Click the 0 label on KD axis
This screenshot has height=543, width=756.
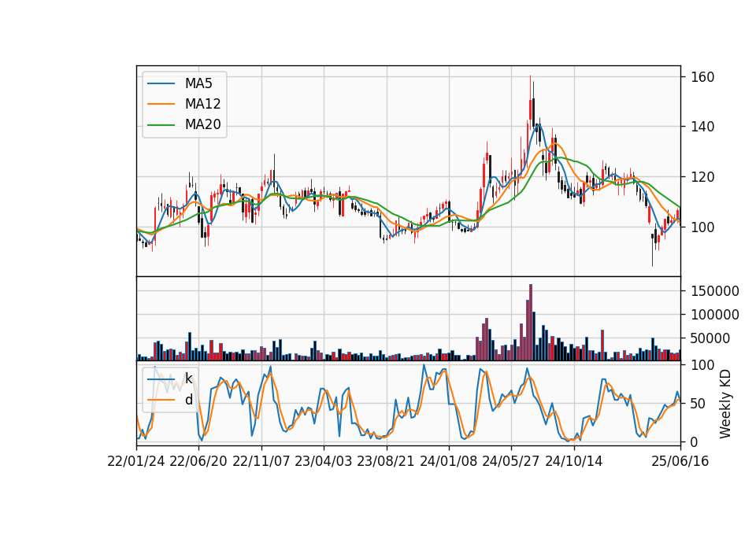click(695, 442)
